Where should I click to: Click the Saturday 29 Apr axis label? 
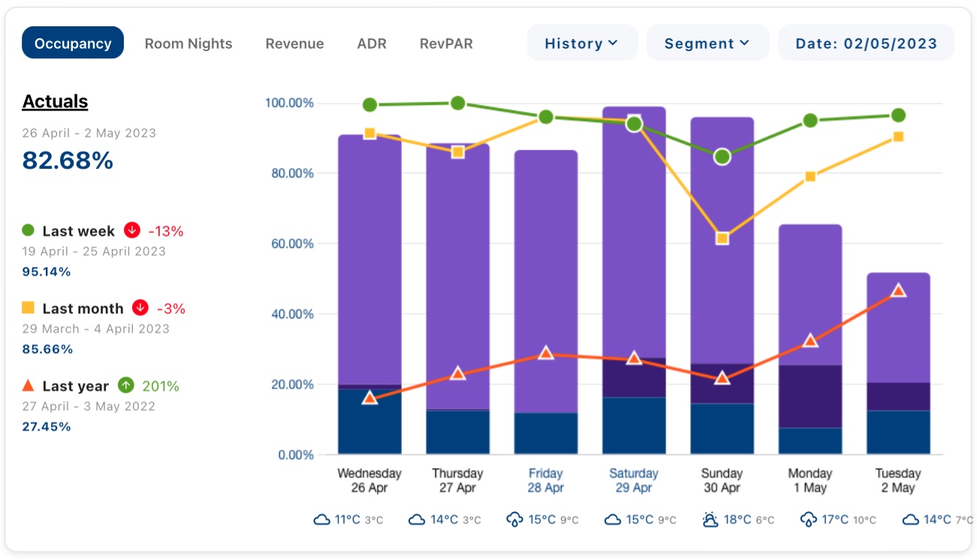(634, 480)
